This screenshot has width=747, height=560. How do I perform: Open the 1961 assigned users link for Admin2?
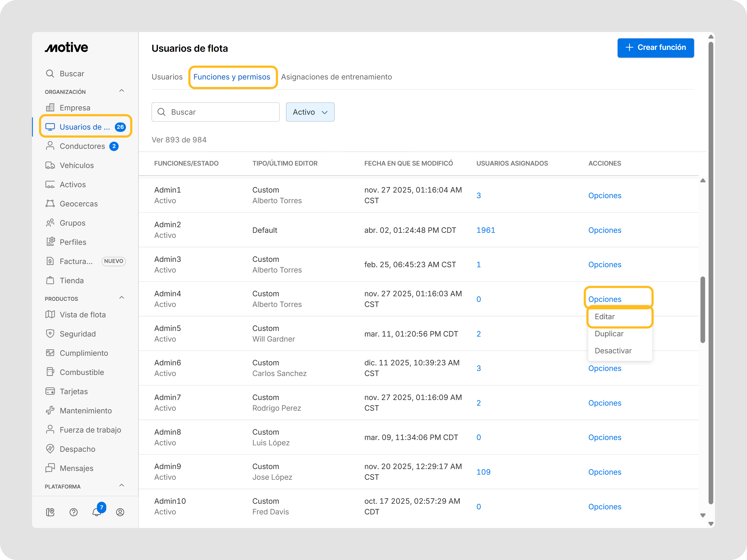(x=485, y=230)
